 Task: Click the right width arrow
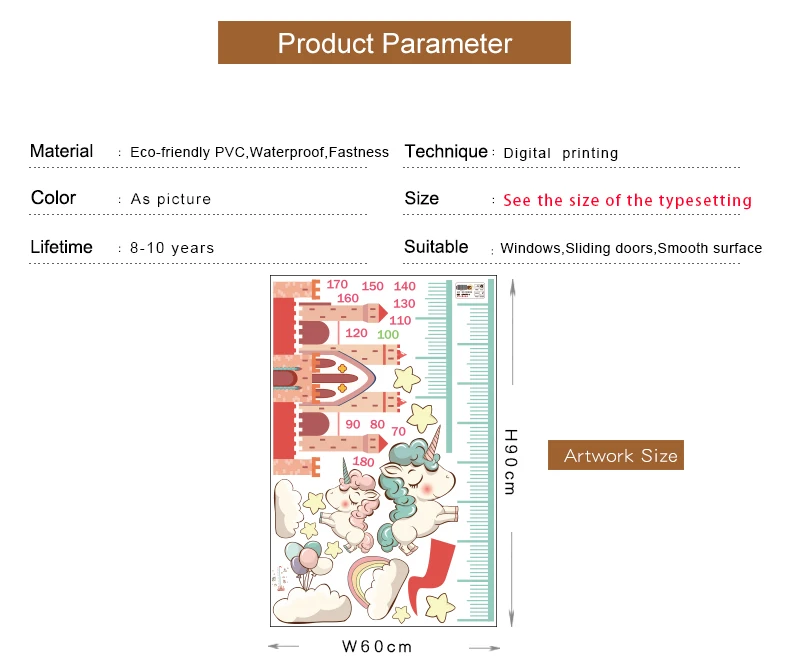(484, 648)
